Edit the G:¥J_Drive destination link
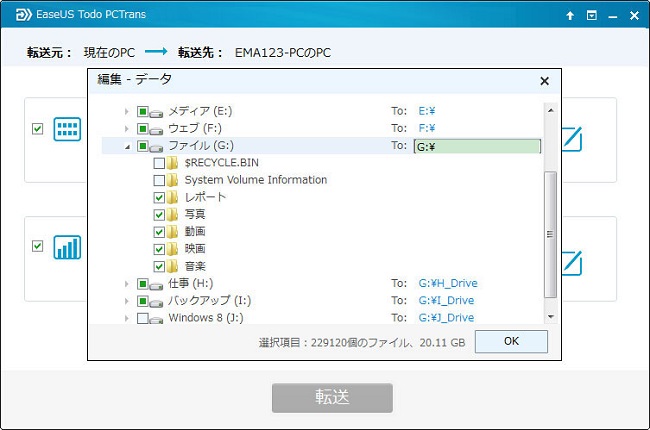Image resolution: width=650 pixels, height=430 pixels. pyautogui.click(x=446, y=318)
